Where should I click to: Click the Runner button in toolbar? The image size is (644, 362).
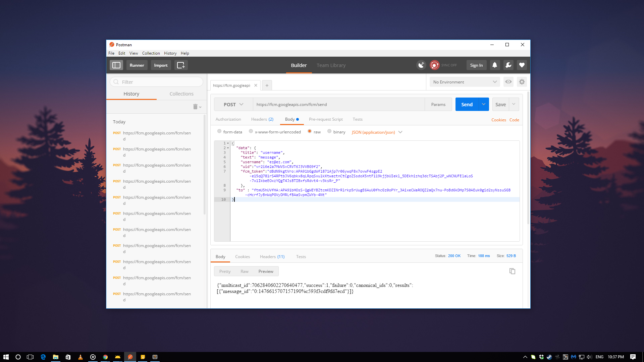137,65
